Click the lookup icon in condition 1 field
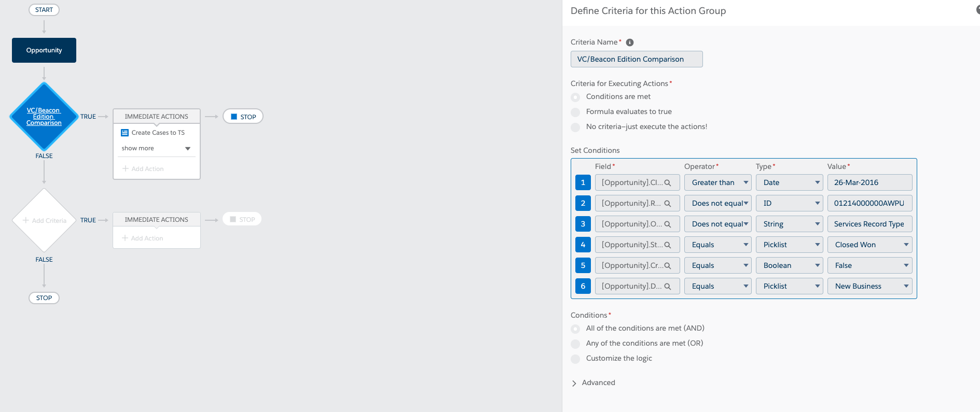 click(668, 183)
